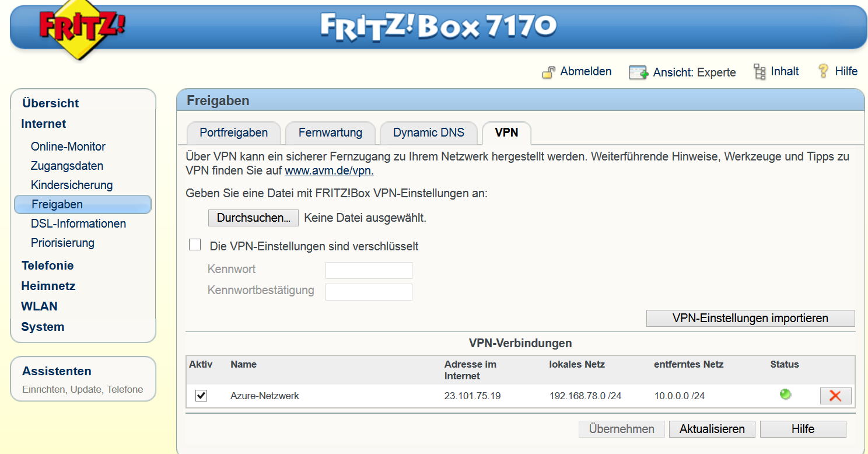Switch to the Dynamic DNS tab
868x454 pixels.
[429, 133]
